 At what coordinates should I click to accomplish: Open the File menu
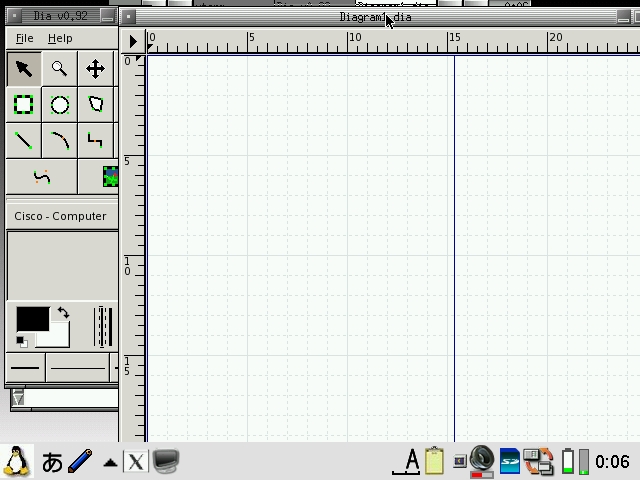(23, 38)
